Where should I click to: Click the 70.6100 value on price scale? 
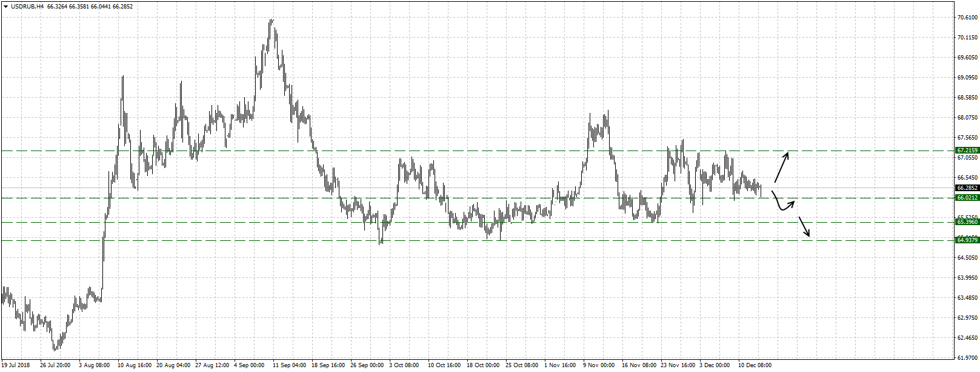tap(966, 18)
